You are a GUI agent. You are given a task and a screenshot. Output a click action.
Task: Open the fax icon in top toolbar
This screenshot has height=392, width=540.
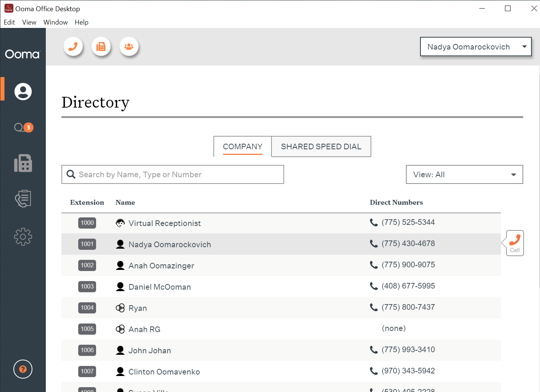tap(101, 47)
